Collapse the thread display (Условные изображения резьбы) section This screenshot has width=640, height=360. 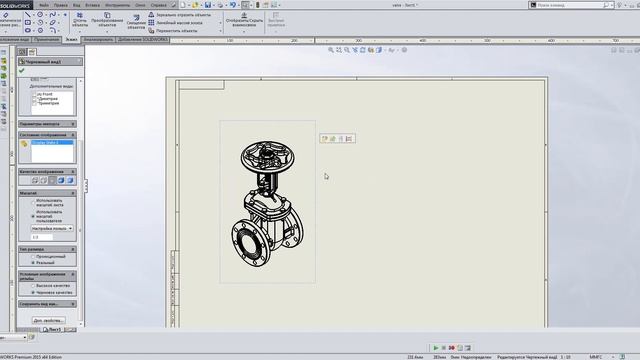click(x=73, y=274)
